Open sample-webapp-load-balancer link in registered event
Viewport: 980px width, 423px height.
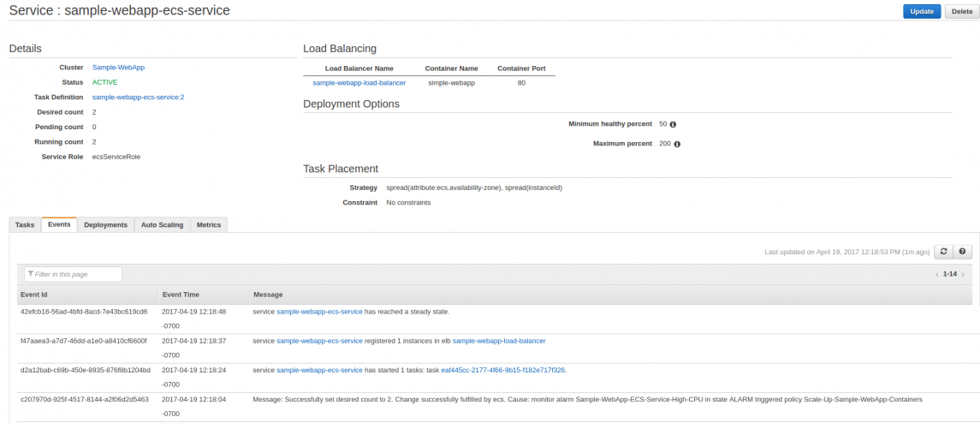(499, 341)
